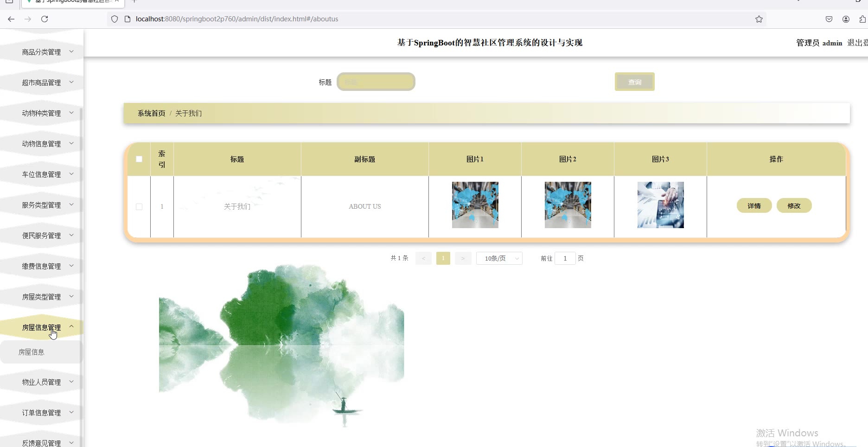Expand 车位信息管理 menu
Image resolution: width=868 pixels, height=447 pixels.
point(42,174)
